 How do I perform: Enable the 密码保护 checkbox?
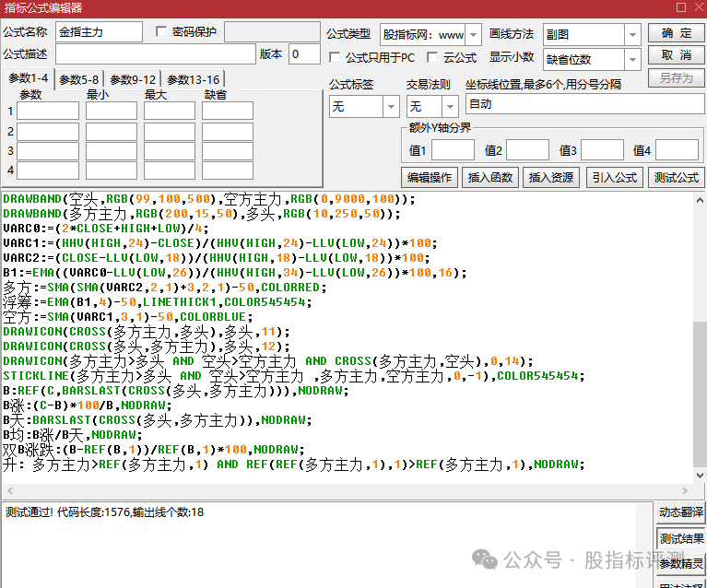click(162, 32)
